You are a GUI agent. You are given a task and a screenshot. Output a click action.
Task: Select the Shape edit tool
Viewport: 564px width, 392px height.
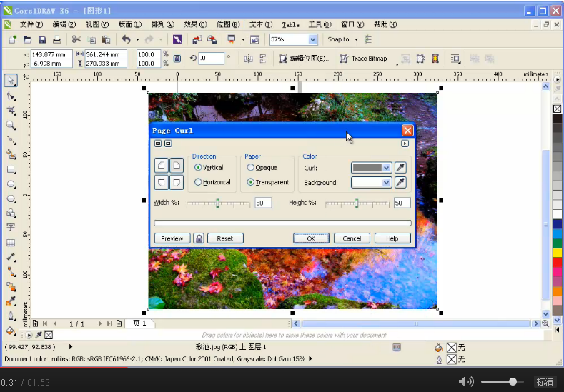tap(11, 96)
